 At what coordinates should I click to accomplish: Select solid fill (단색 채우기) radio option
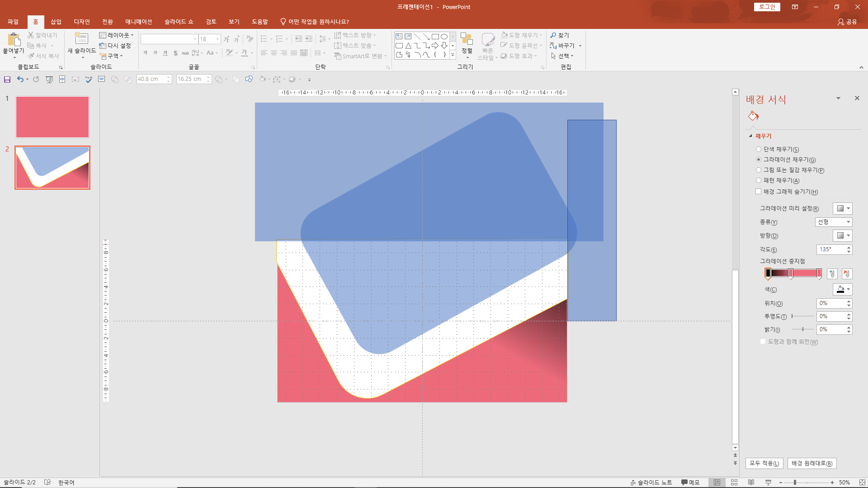pos(759,149)
